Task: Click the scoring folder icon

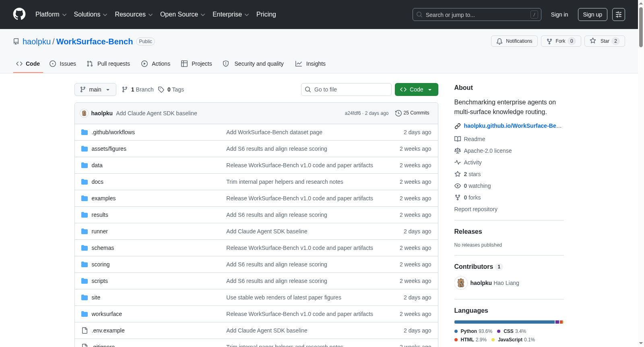Action: [85, 264]
